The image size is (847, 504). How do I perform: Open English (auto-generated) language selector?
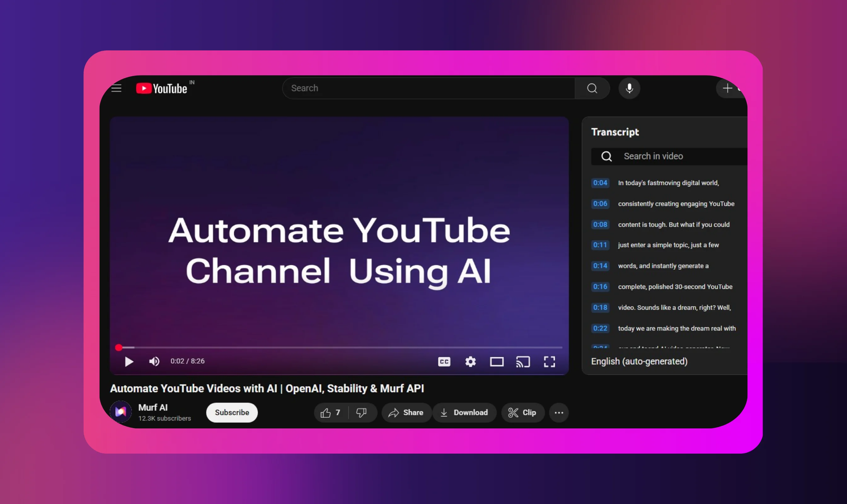pyautogui.click(x=639, y=361)
